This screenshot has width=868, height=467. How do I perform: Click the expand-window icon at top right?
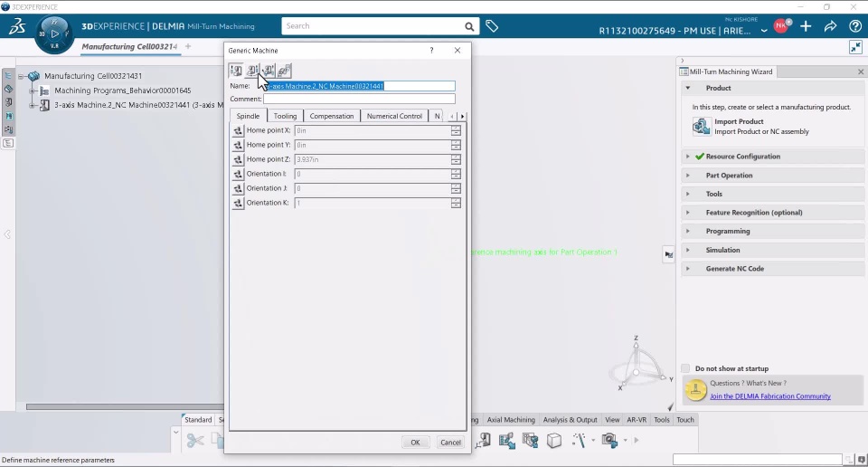tap(855, 47)
